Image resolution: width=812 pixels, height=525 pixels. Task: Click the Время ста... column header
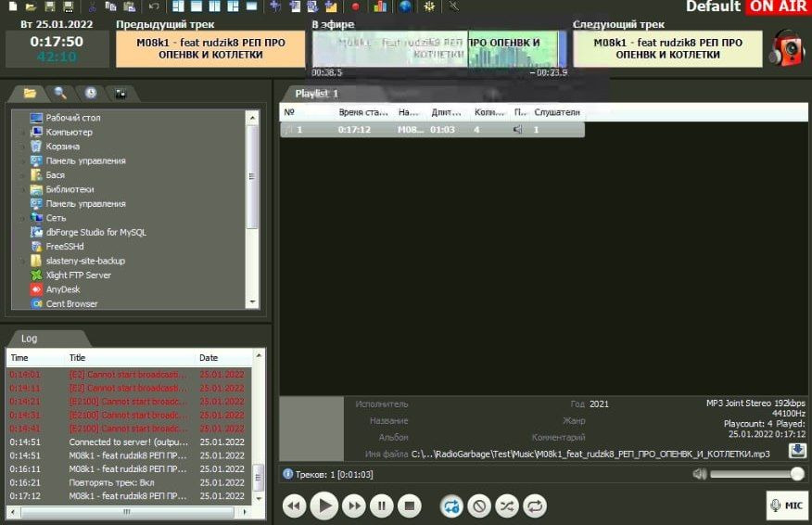point(363,112)
